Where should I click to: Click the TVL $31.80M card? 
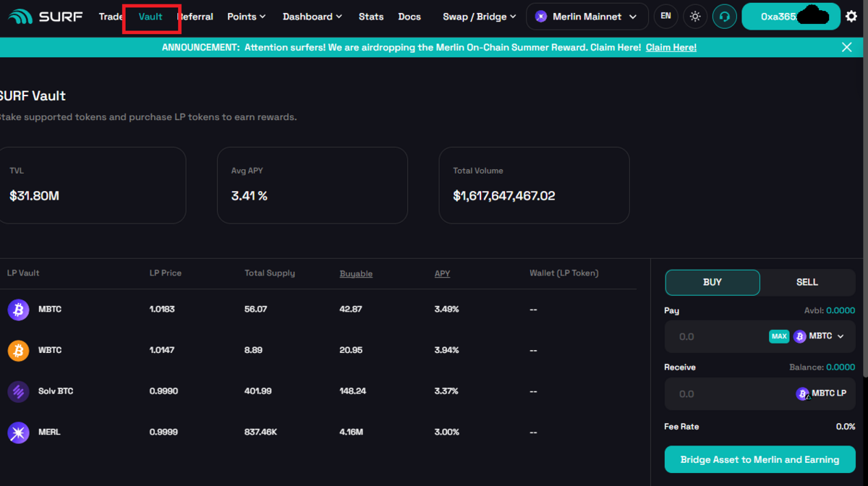coord(93,185)
